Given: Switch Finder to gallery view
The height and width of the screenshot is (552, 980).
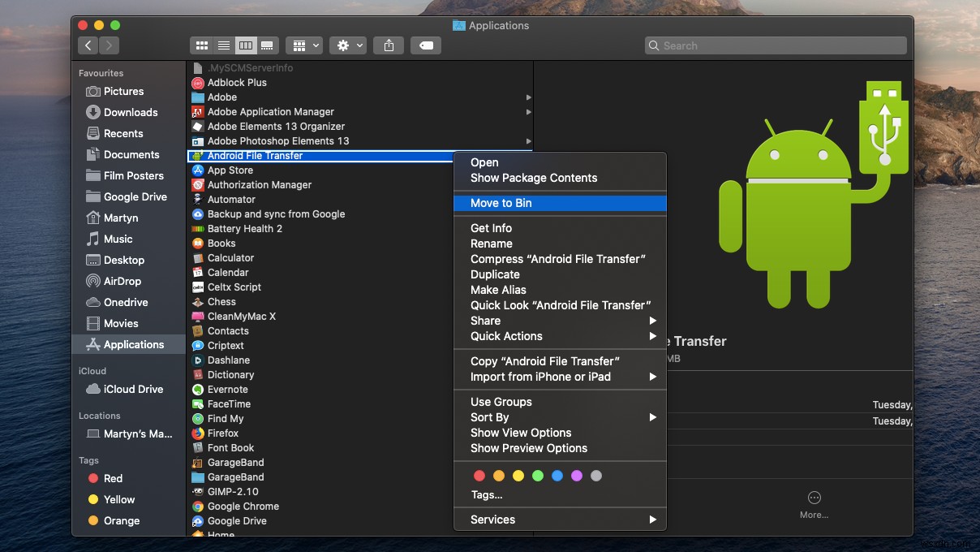Looking at the screenshot, I should pos(267,45).
